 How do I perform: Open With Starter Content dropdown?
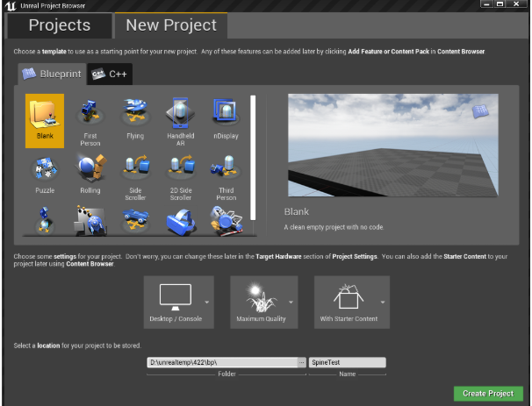tap(352, 302)
